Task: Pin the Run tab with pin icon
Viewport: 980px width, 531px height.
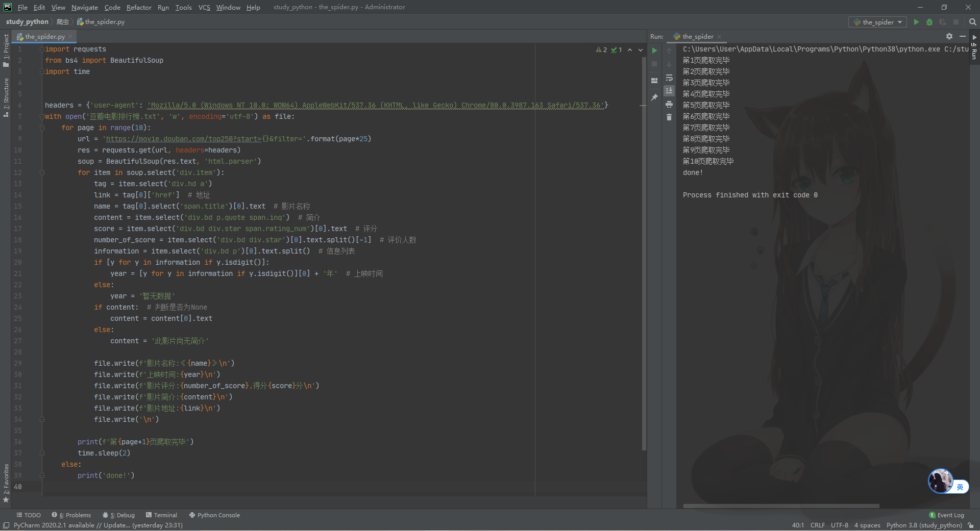Action: pyautogui.click(x=654, y=97)
